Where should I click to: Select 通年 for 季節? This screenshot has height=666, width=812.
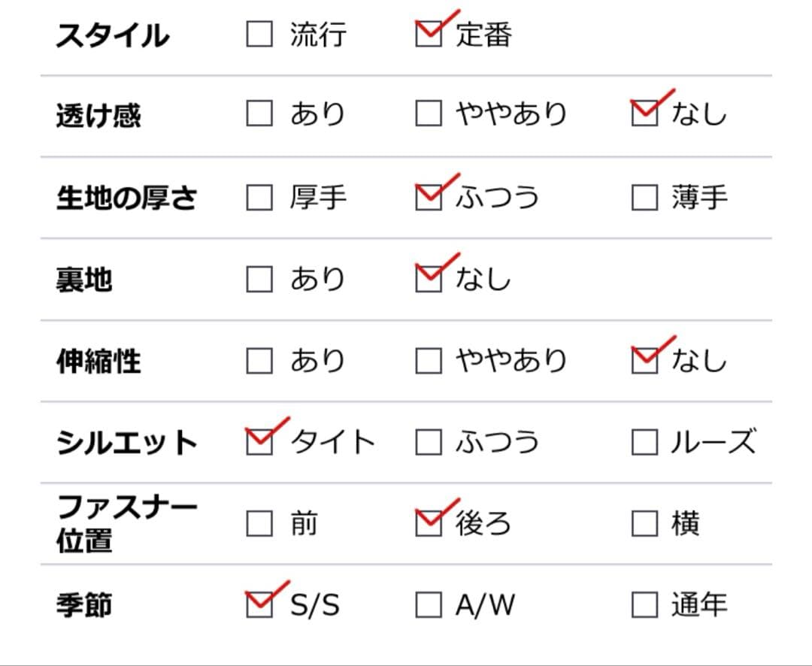[x=644, y=604]
